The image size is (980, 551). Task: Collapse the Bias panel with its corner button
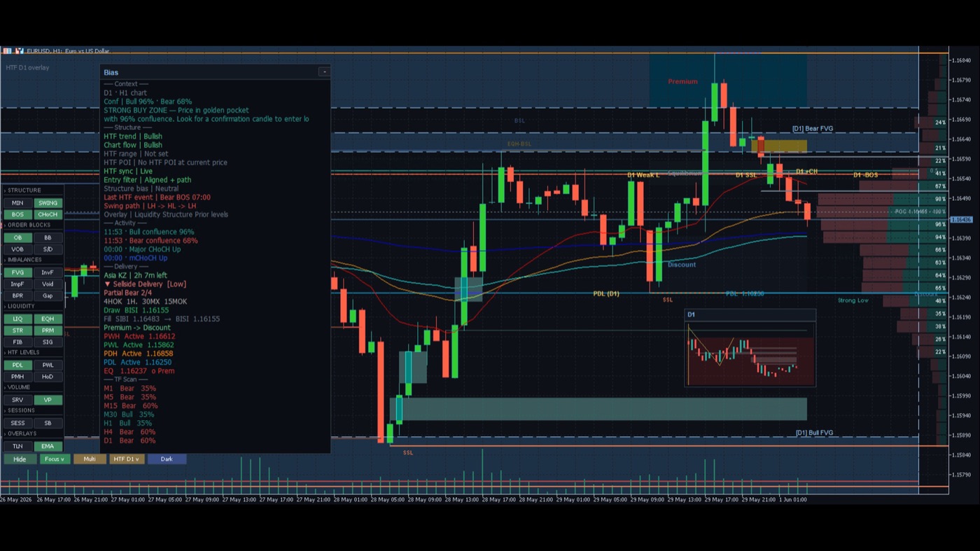324,71
